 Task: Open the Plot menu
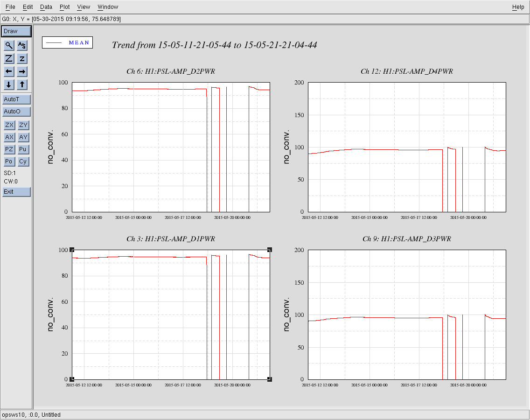[64, 7]
